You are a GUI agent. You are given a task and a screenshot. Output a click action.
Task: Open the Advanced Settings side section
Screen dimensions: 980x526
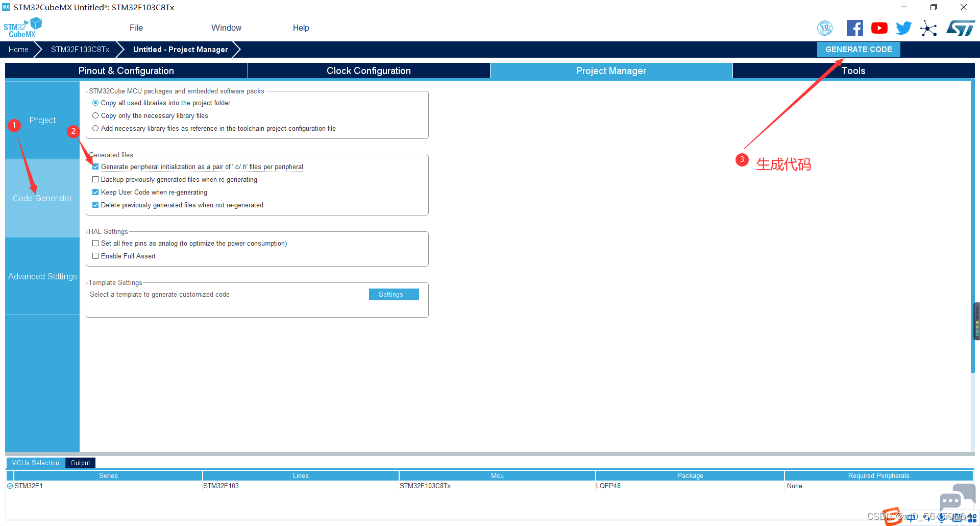tap(42, 276)
